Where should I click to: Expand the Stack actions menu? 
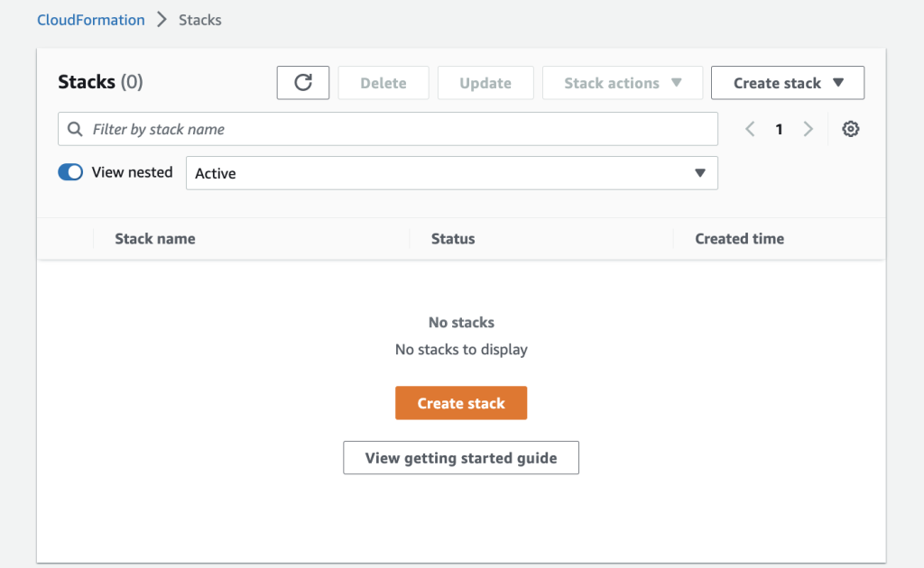[622, 82]
